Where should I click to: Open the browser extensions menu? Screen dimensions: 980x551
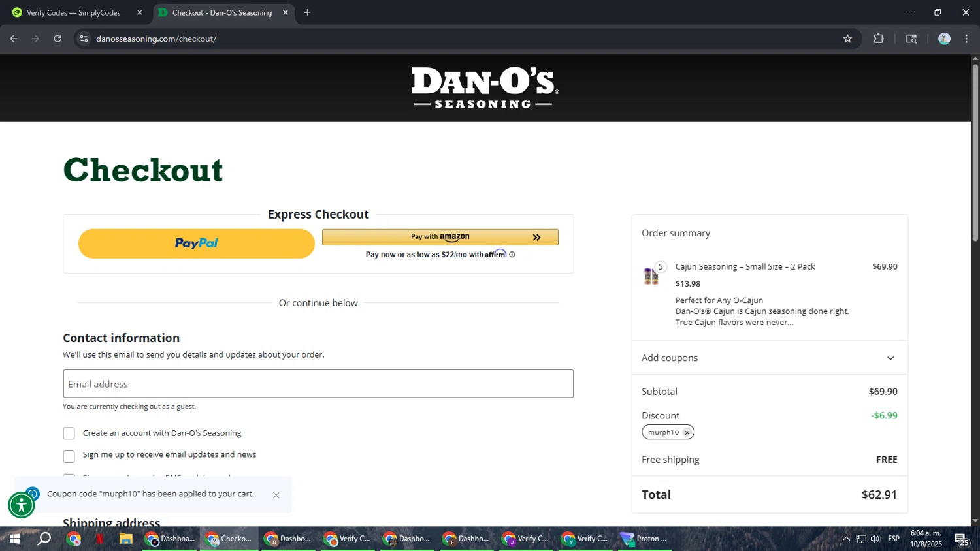[879, 39]
